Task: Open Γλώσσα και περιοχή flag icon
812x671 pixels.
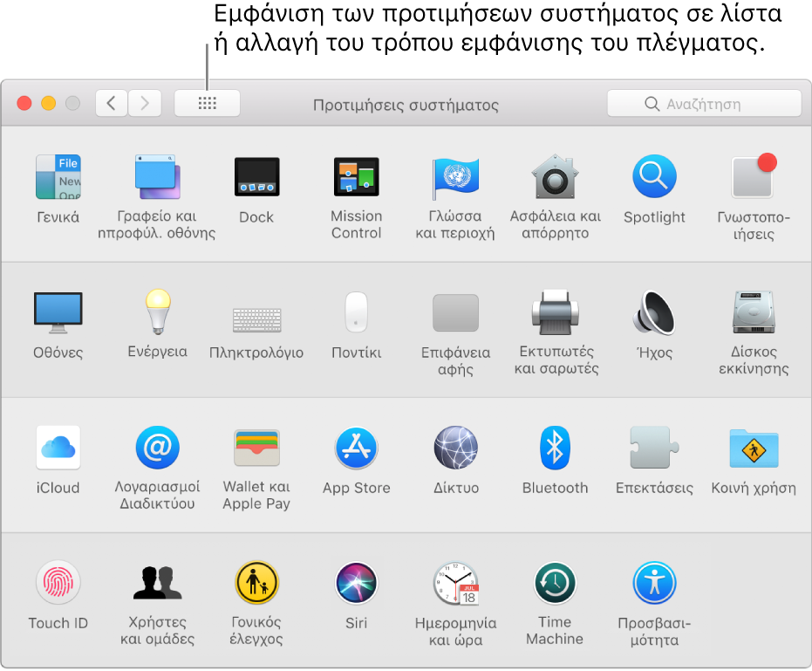Action: click(455, 178)
